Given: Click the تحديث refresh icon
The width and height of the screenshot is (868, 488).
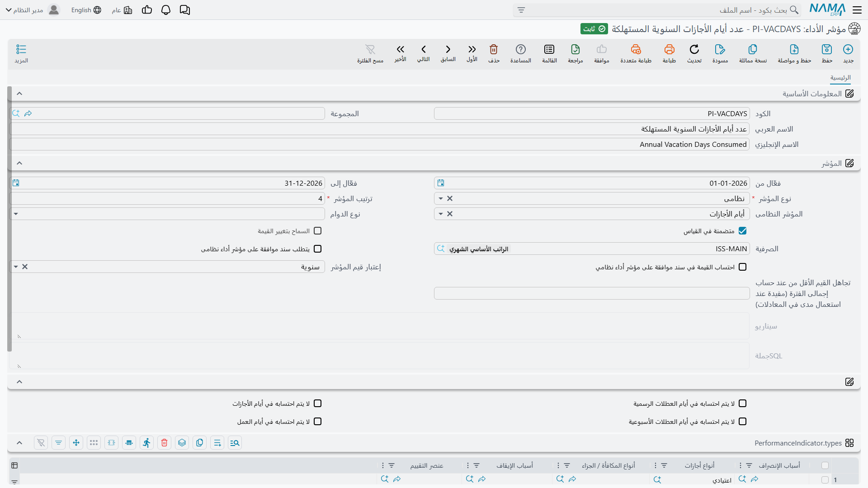Looking at the screenshot, I should (694, 49).
